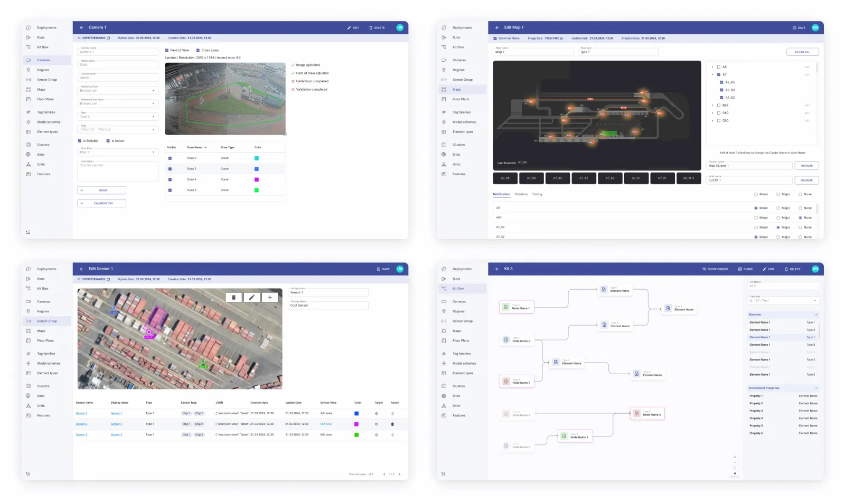This screenshot has width=845, height=504.
Task: Switch to Timing tab in Edit Map 1
Action: [x=537, y=194]
